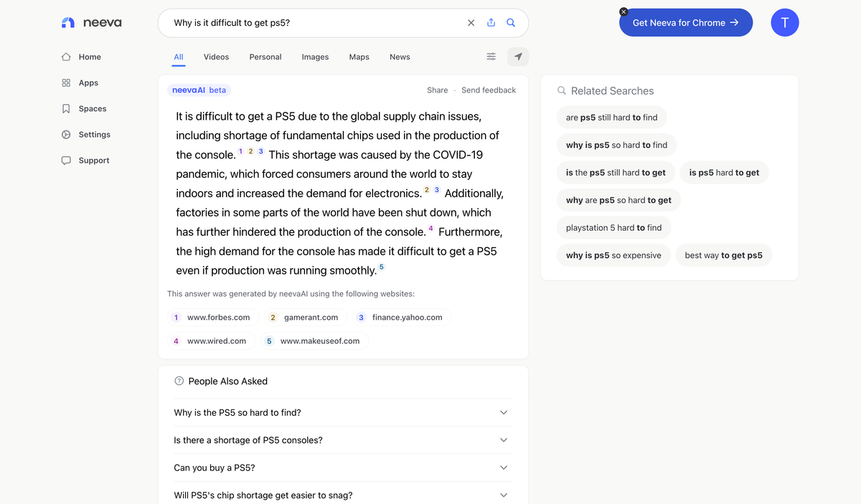Open source gamerant.com
Image resolution: width=861 pixels, height=504 pixels.
pos(306,318)
